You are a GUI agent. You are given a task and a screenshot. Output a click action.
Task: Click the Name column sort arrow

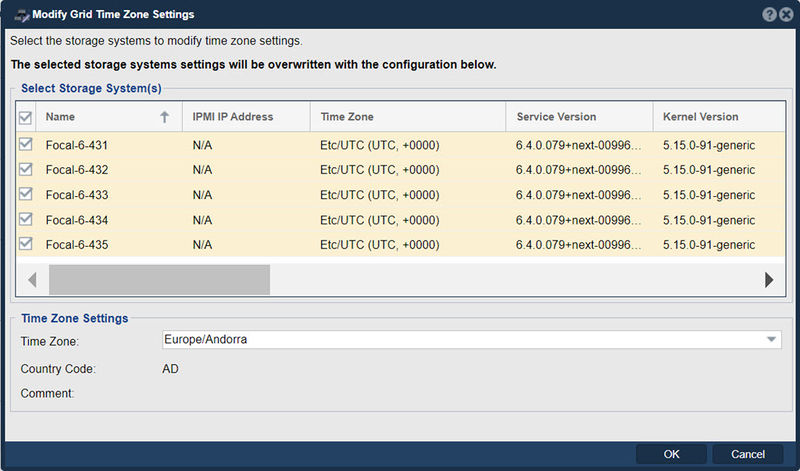164,117
